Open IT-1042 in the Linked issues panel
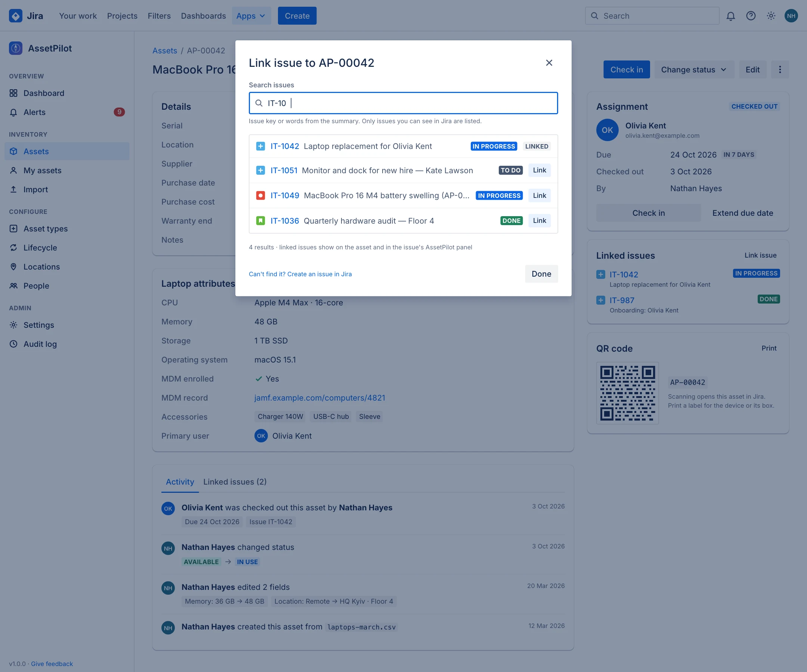 pos(624,274)
